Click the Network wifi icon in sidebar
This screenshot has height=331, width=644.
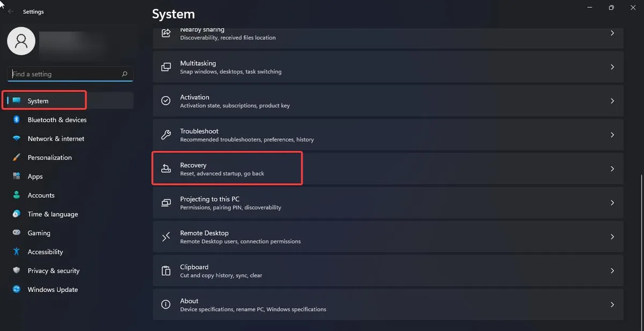(17, 138)
